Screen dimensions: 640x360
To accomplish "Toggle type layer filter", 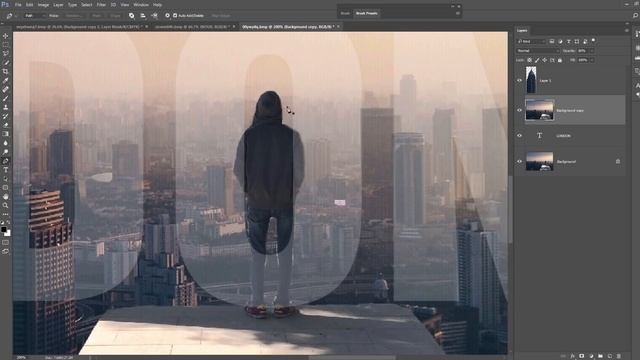I will [x=568, y=41].
